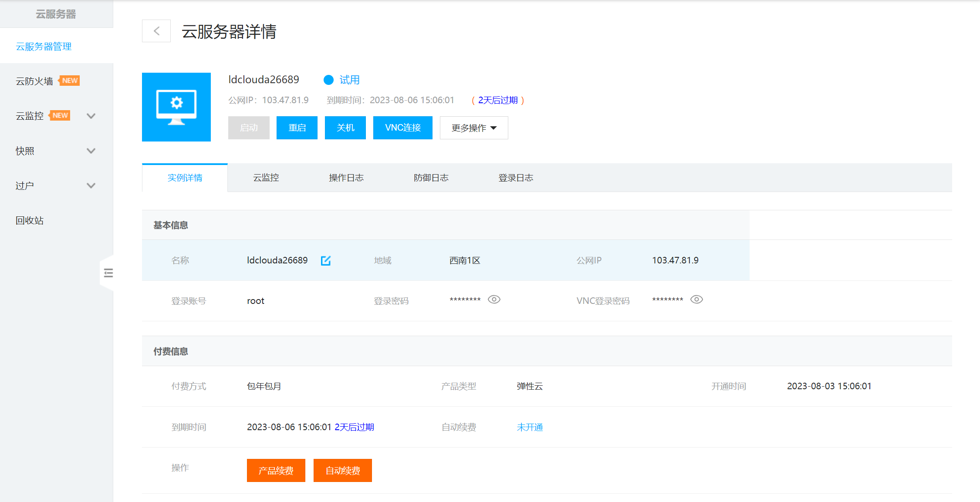Viewport: 980px width, 502px height.
Task: Open the 更多操作 dropdown
Action: 474,128
